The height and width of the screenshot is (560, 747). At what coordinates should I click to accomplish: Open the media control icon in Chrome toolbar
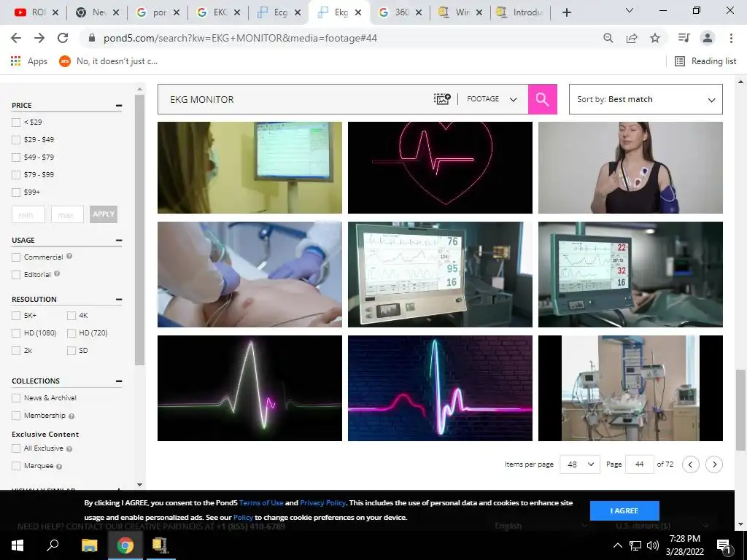(684, 38)
